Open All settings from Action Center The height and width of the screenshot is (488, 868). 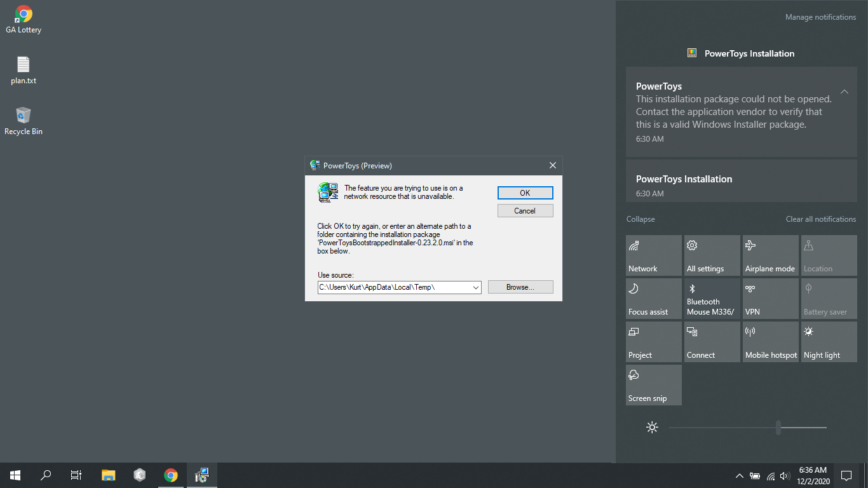coord(712,255)
